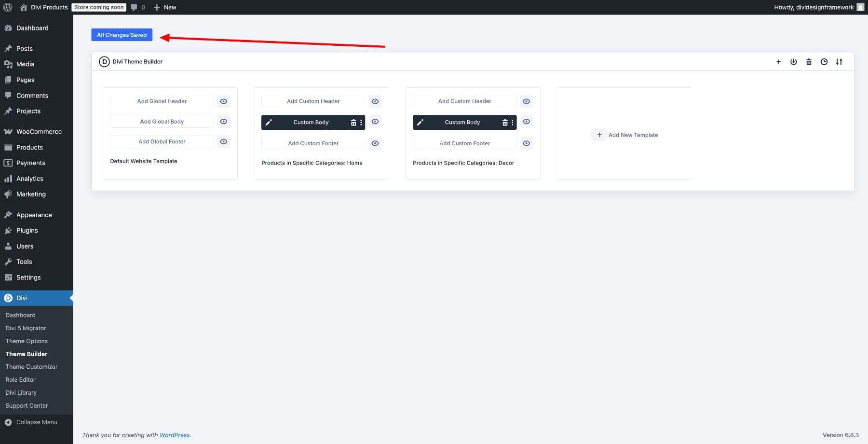The width and height of the screenshot is (868, 444).
Task: Open the Payments menu item
Action: 31,163
